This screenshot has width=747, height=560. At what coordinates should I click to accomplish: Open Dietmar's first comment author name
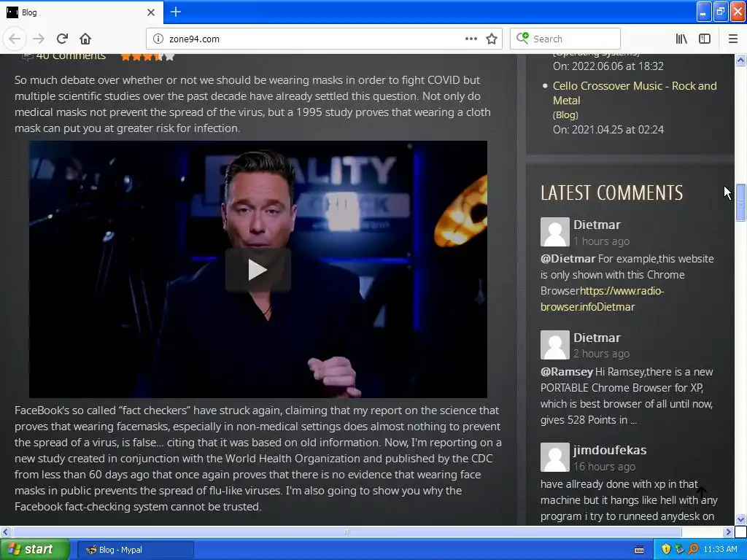click(x=597, y=225)
